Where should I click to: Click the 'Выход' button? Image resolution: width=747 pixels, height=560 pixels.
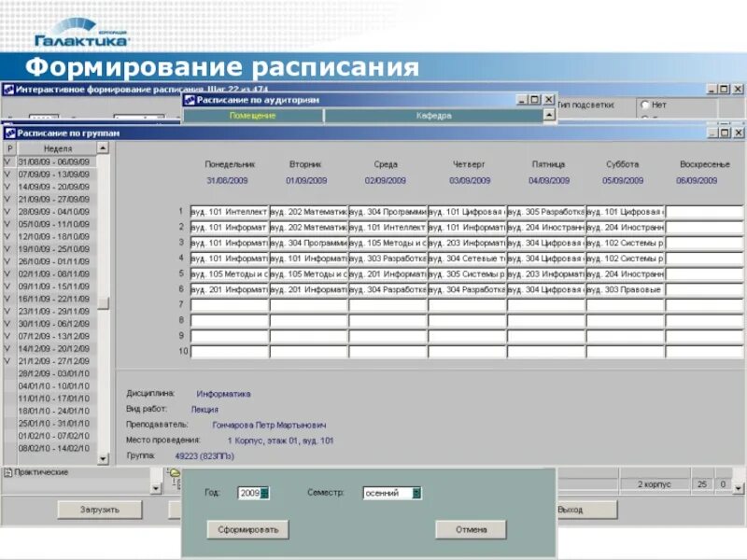click(x=587, y=510)
